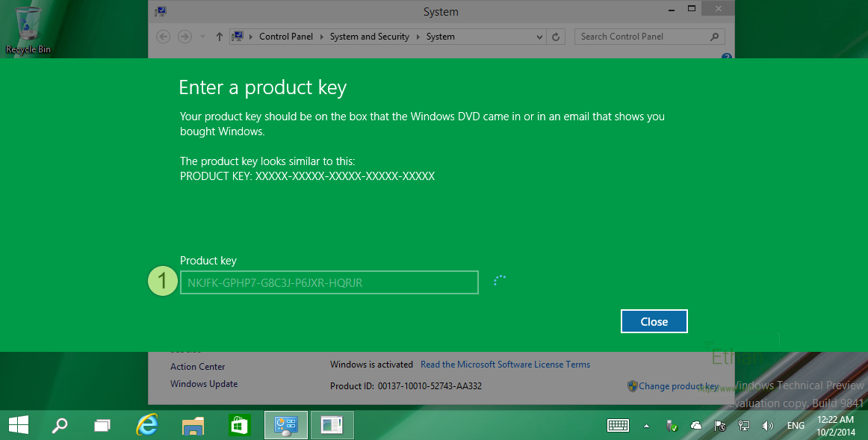Click the Change product key link
The height and width of the screenshot is (440, 868).
pyautogui.click(x=678, y=385)
